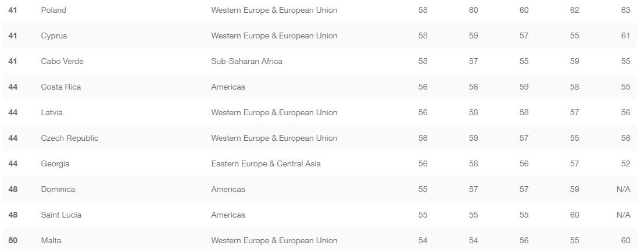
Task: Click Georgia's rightmost score 52
Action: click(x=625, y=164)
